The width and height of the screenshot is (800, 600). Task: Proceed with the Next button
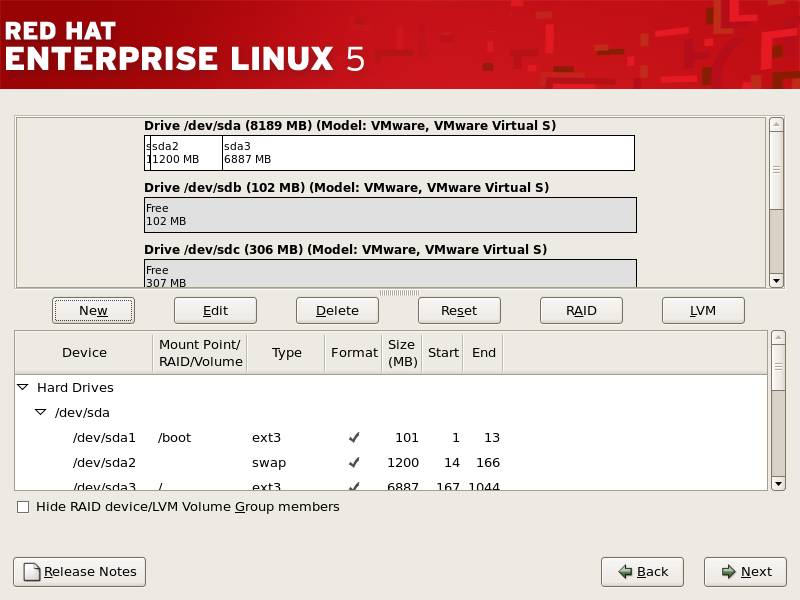pos(745,571)
